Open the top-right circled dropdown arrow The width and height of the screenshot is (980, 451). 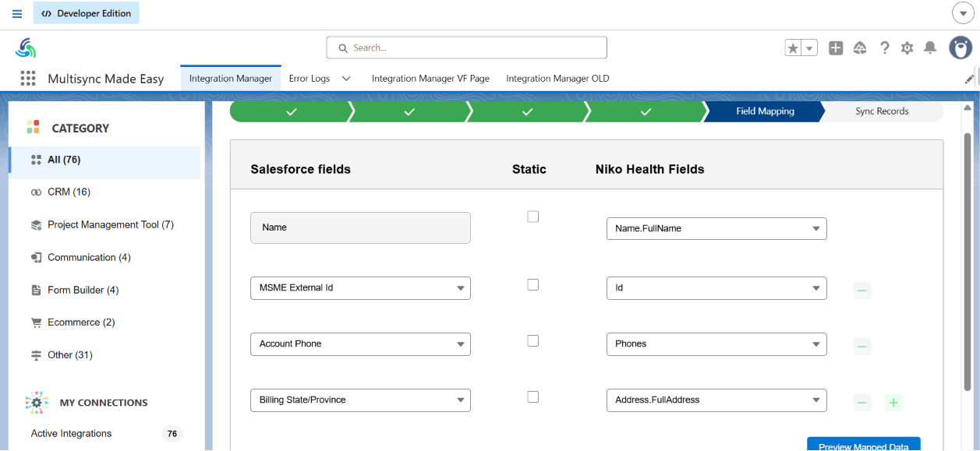tap(963, 13)
